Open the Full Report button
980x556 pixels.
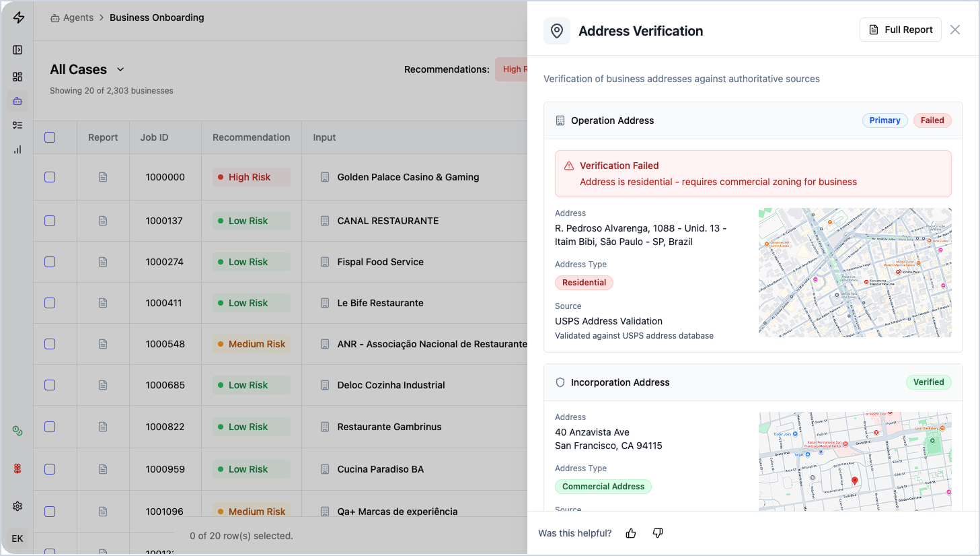pos(900,30)
